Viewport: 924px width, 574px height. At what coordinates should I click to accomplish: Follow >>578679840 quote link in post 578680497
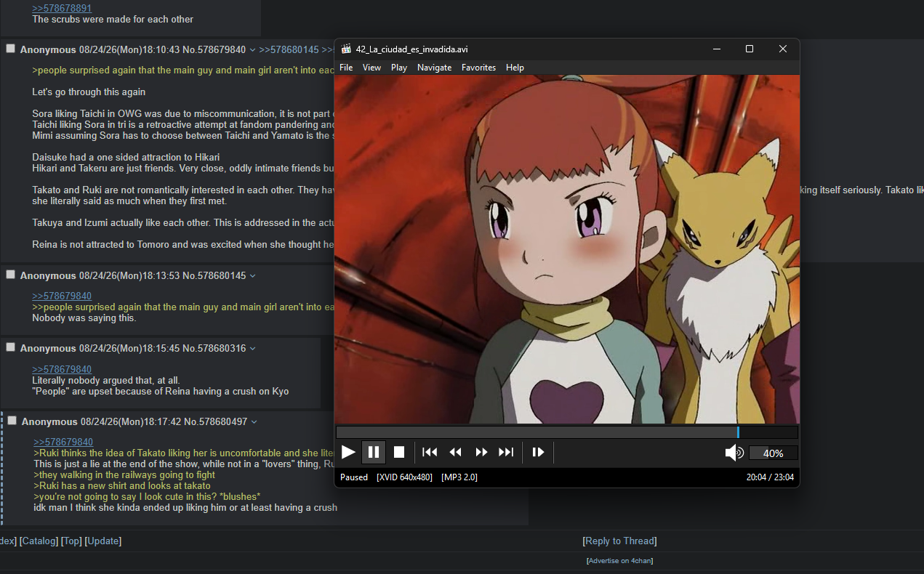click(x=63, y=442)
